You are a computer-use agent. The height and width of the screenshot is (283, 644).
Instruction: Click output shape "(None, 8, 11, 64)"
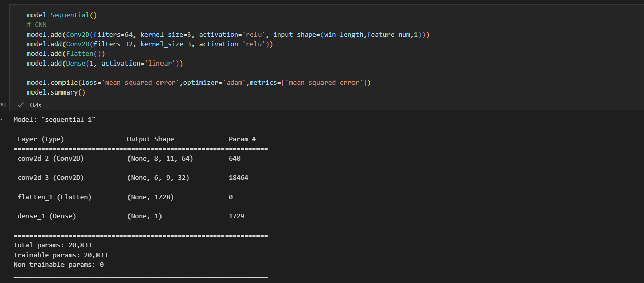pos(160,159)
